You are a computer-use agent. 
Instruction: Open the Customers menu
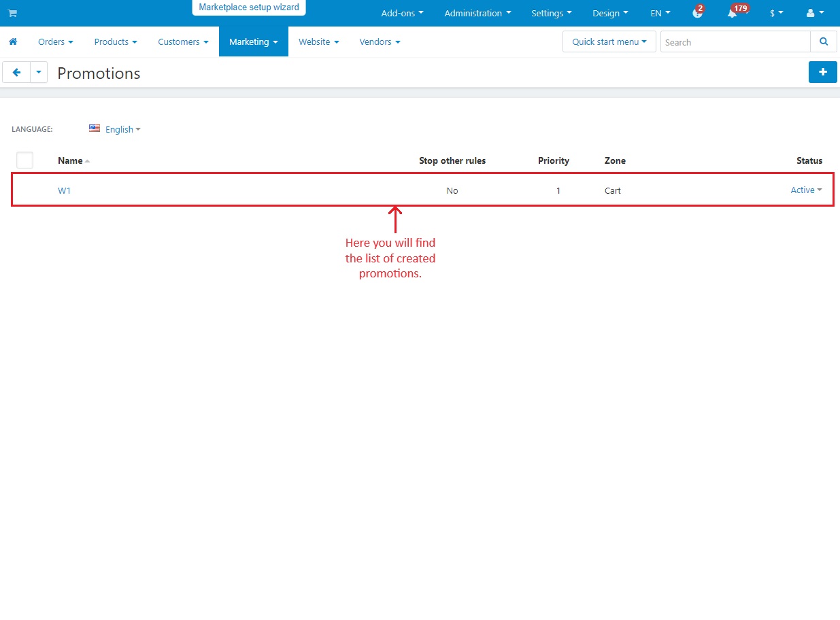183,41
